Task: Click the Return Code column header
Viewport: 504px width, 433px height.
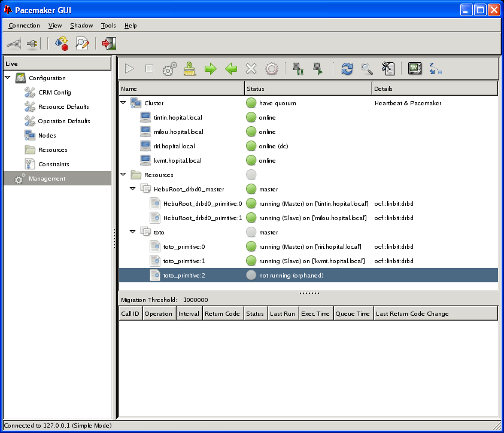Action: (x=222, y=313)
